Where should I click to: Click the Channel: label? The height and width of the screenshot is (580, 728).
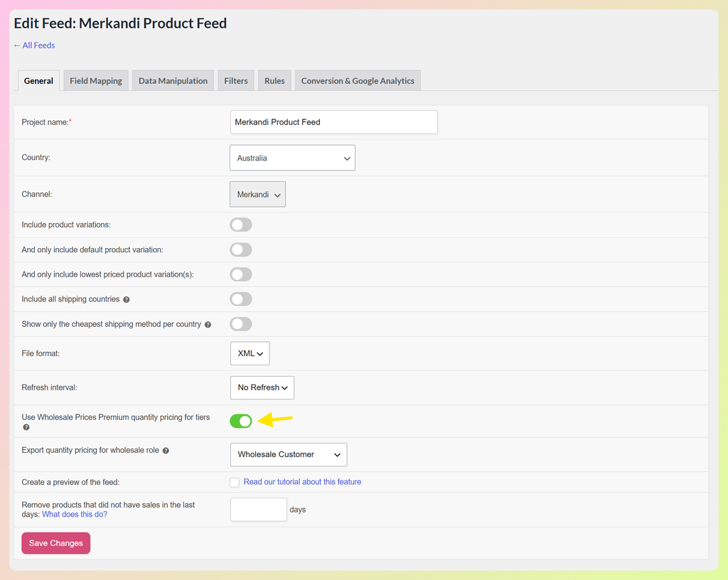pos(37,195)
